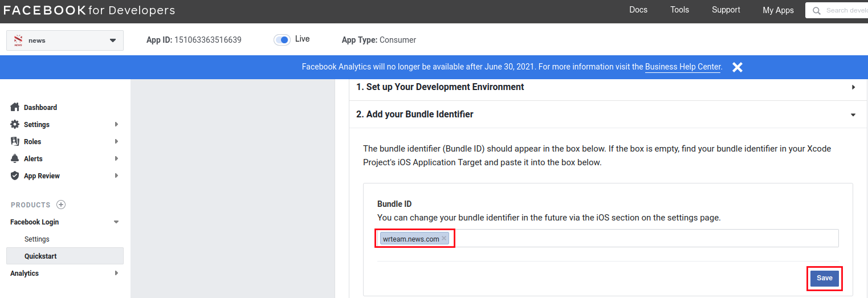Click the App Review shield icon
Screen dimensions: 868x298
15,176
